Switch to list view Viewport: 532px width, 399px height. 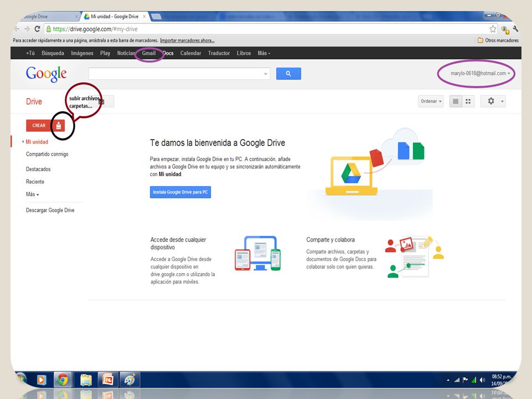(x=456, y=101)
